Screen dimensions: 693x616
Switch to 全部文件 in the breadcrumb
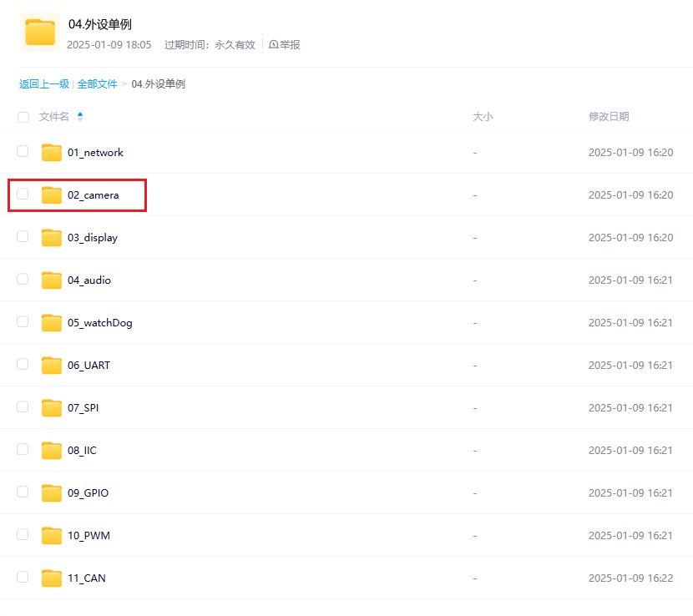[x=98, y=83]
